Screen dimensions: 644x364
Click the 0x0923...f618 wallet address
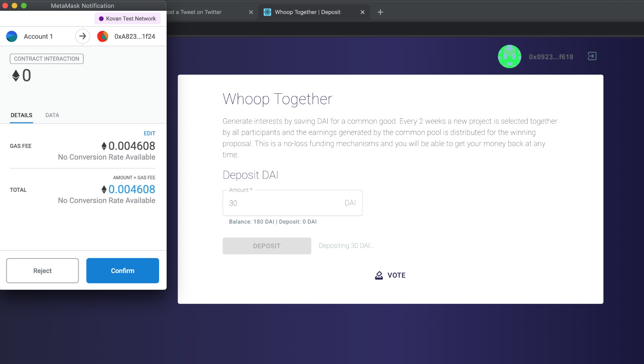point(551,57)
